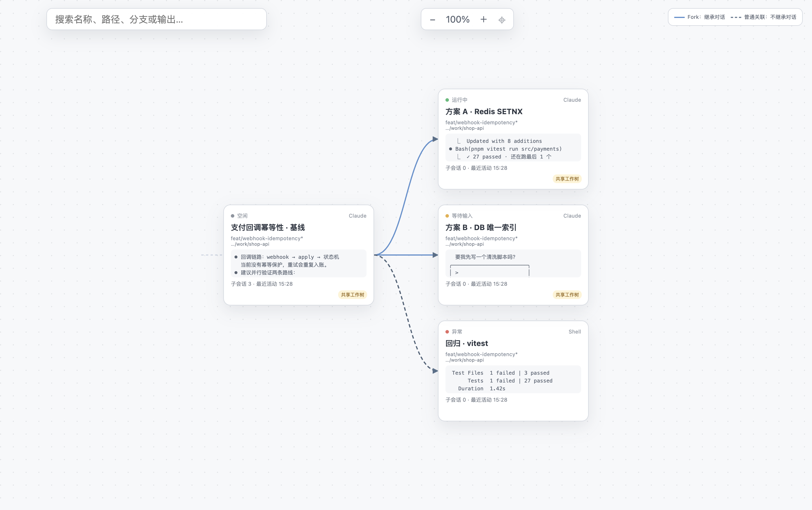812x510 pixels.
Task: Click the 等待输入 status label
Action: (x=462, y=216)
